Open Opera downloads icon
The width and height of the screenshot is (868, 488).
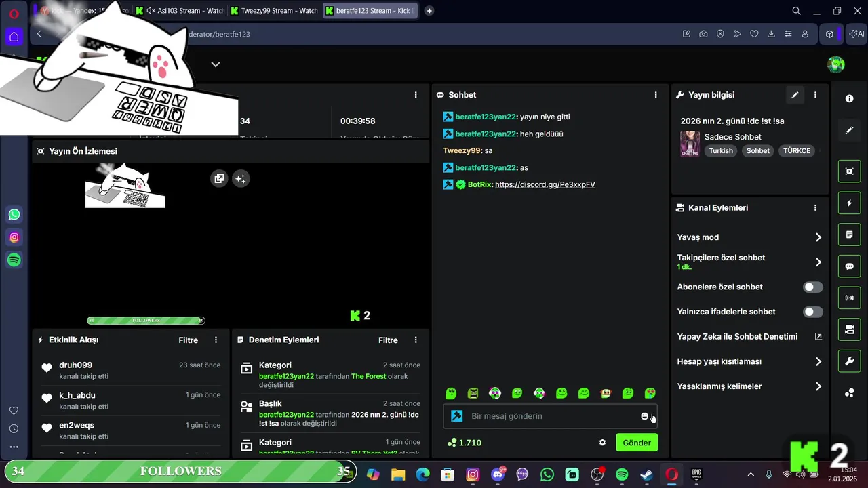tap(771, 34)
